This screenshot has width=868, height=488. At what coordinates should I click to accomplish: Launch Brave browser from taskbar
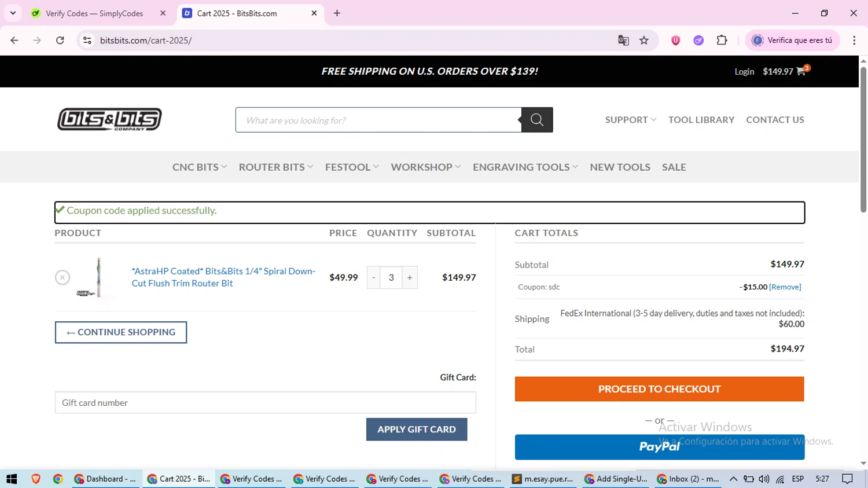tap(36, 479)
